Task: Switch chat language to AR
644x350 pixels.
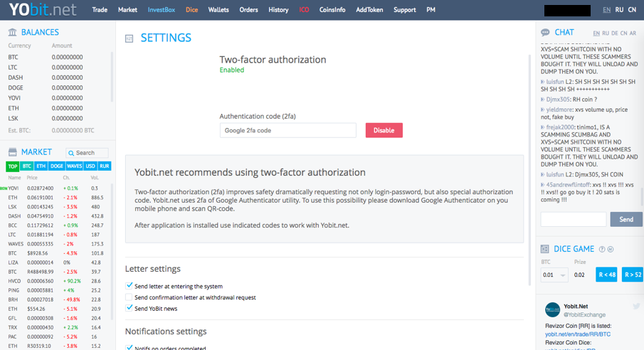Action: pos(633,33)
